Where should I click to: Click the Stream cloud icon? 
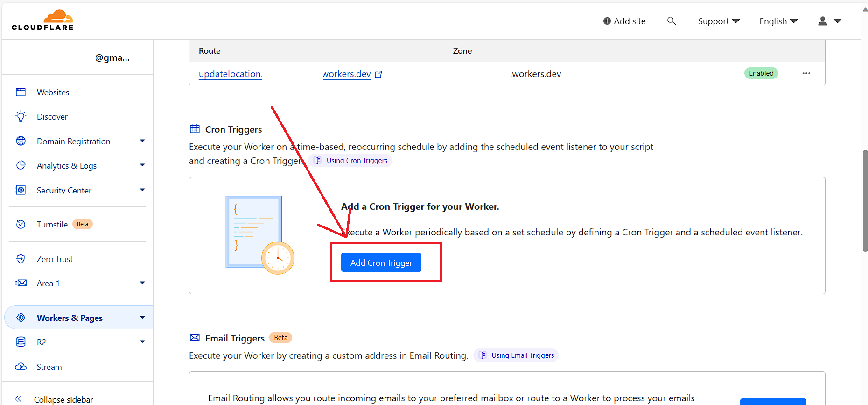(21, 367)
